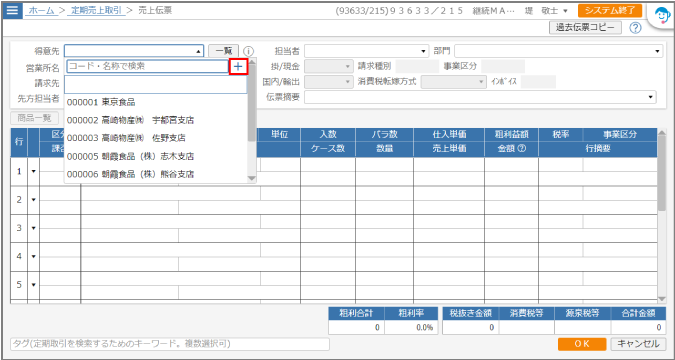
Task: Open the hamburger main menu
Action: (12, 10)
